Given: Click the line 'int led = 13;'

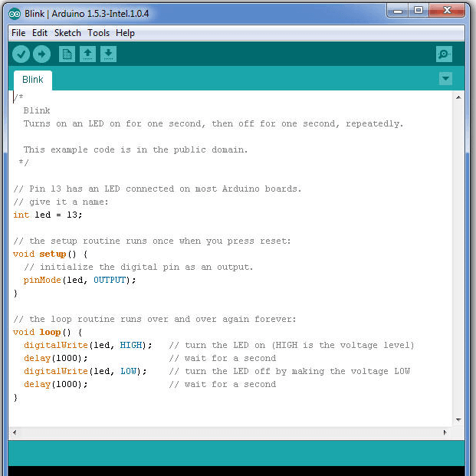Looking at the screenshot, I should [48, 215].
